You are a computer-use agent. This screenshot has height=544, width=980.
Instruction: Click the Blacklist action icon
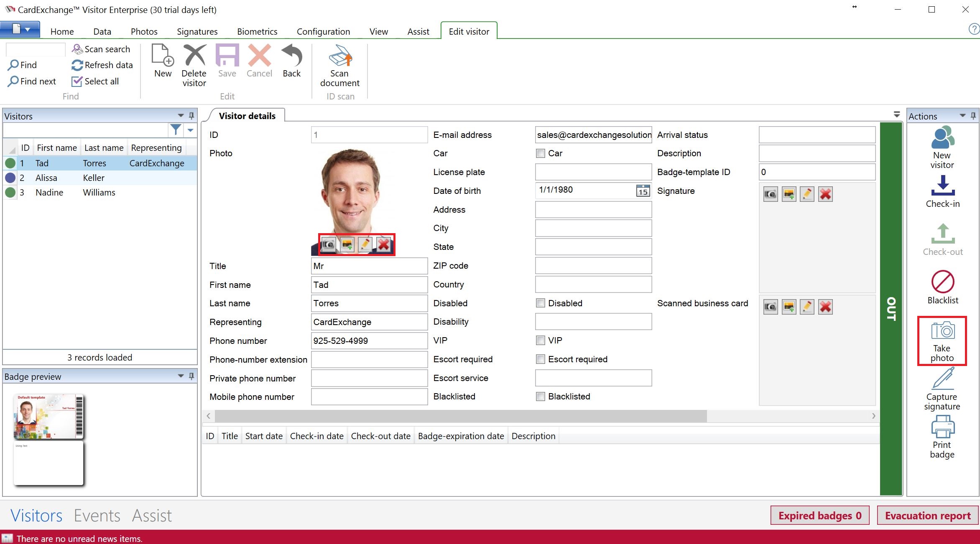pos(942,282)
